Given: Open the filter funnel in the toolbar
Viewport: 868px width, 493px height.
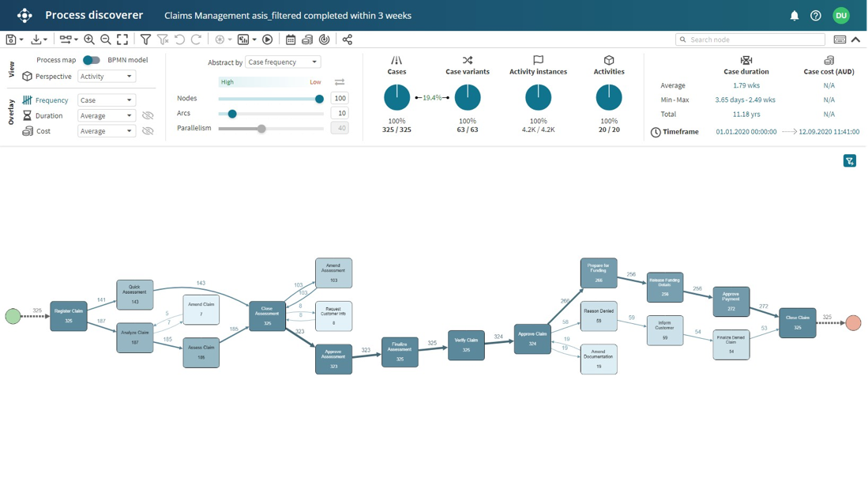Looking at the screenshot, I should pyautogui.click(x=145, y=40).
